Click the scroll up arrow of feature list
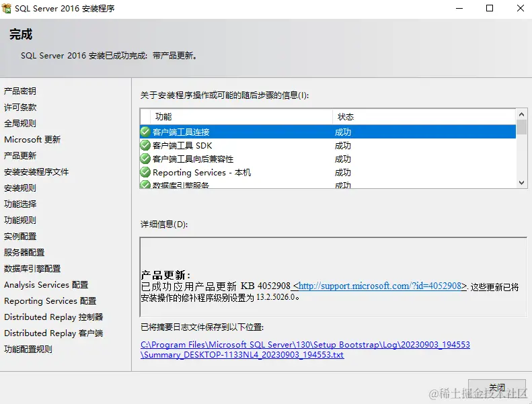 pos(521,114)
